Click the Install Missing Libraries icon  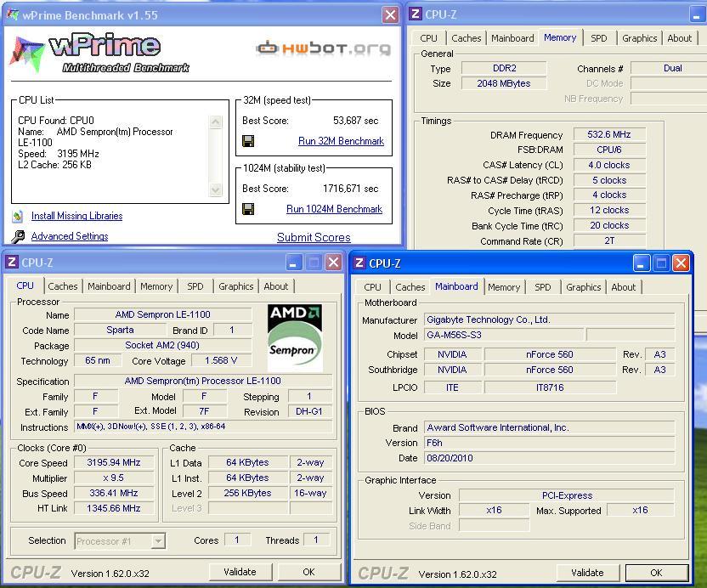click(x=17, y=216)
